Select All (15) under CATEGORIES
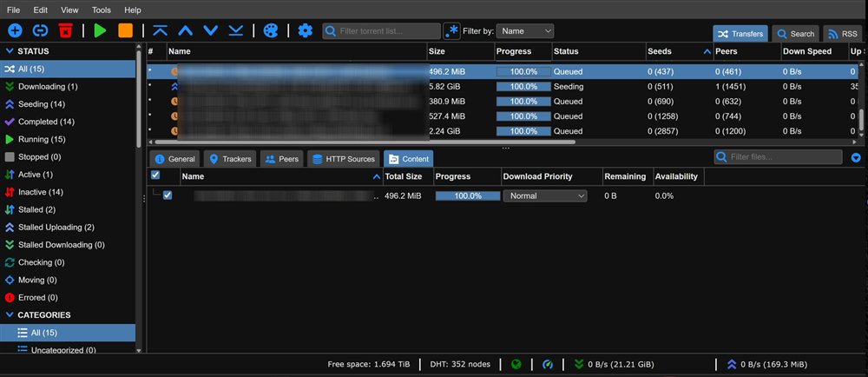Viewport: 868px width, 377px height. (x=68, y=333)
